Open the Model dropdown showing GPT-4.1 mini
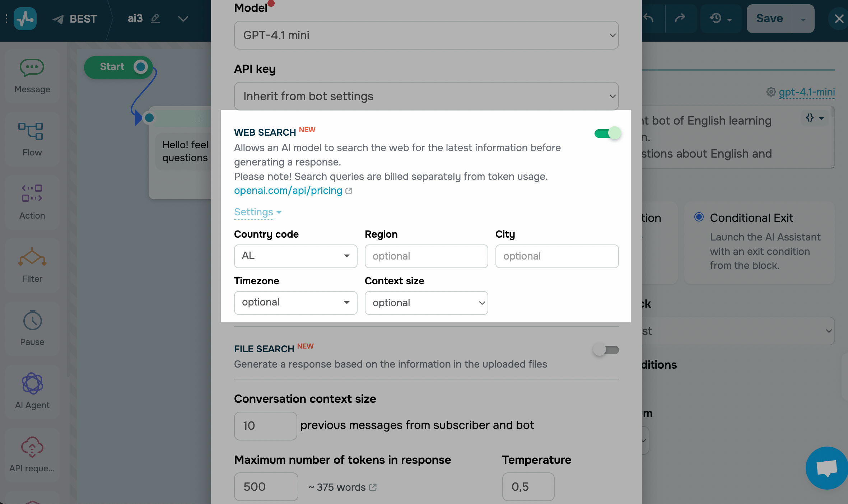848x504 pixels. tap(426, 35)
